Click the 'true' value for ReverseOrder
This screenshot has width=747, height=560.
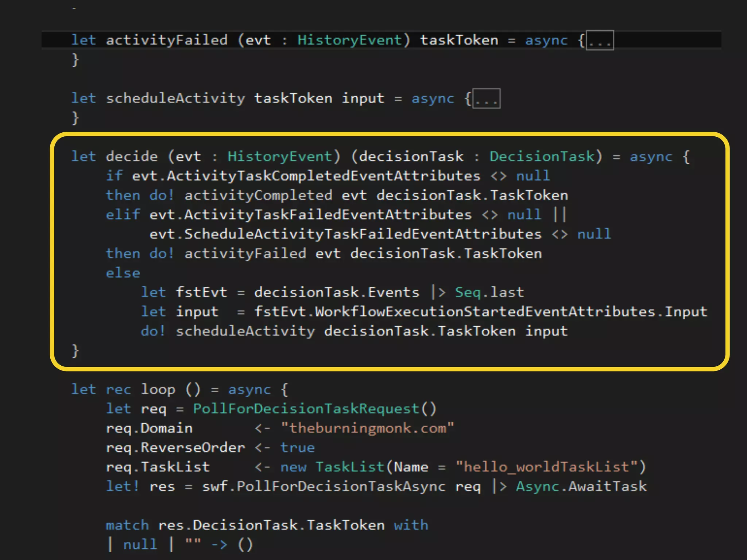tap(297, 448)
